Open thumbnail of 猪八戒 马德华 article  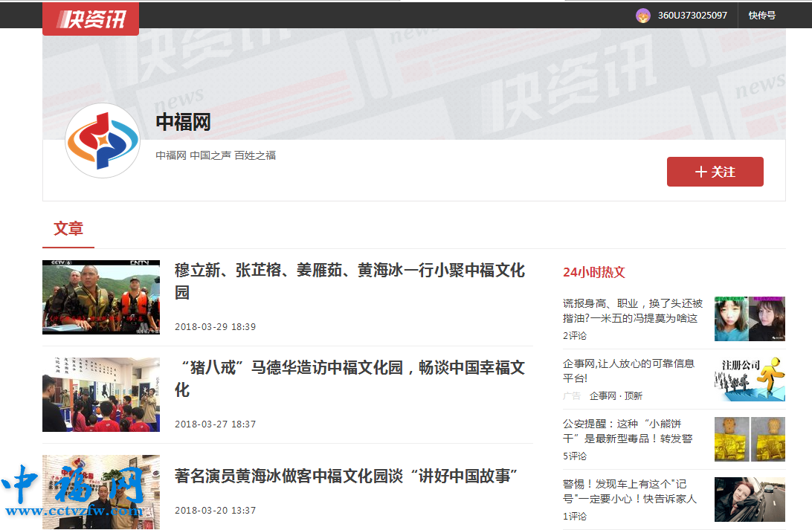pyautogui.click(x=101, y=395)
